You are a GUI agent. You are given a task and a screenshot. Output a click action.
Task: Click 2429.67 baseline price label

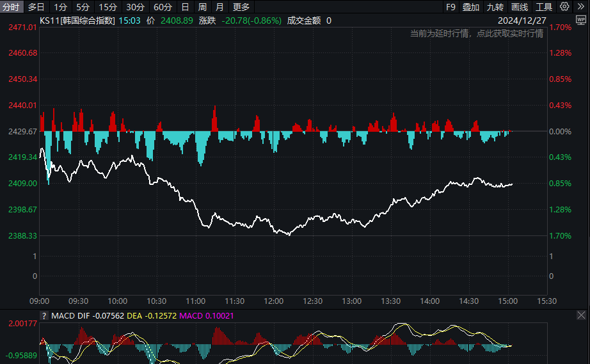pos(22,132)
